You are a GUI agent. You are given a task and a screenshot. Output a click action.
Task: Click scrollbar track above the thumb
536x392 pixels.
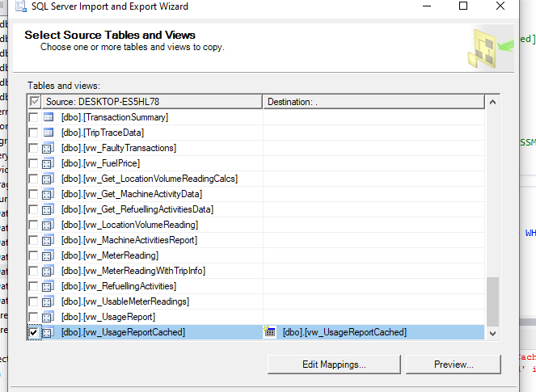click(x=492, y=193)
